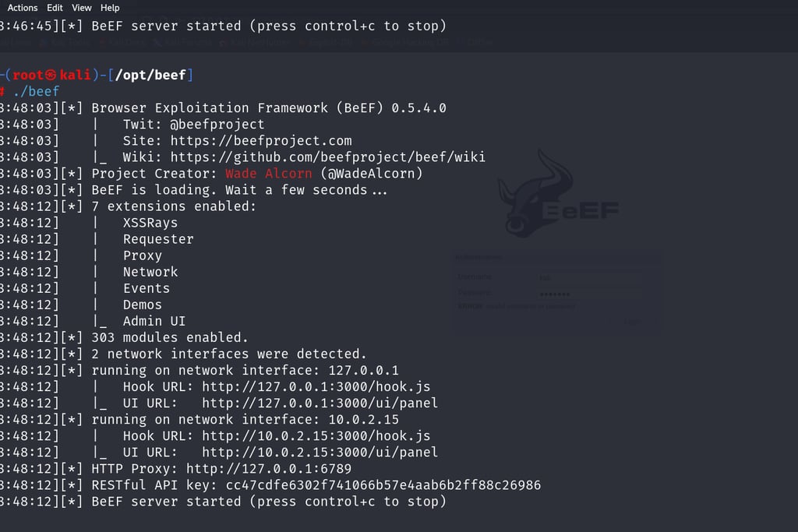Open the 10.0.2.15 ui/panel UI URL
798x532 pixels.
320,453
